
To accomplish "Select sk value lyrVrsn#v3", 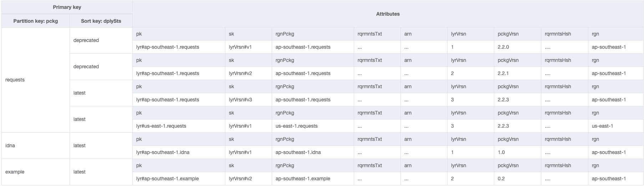I will pos(240,100).
